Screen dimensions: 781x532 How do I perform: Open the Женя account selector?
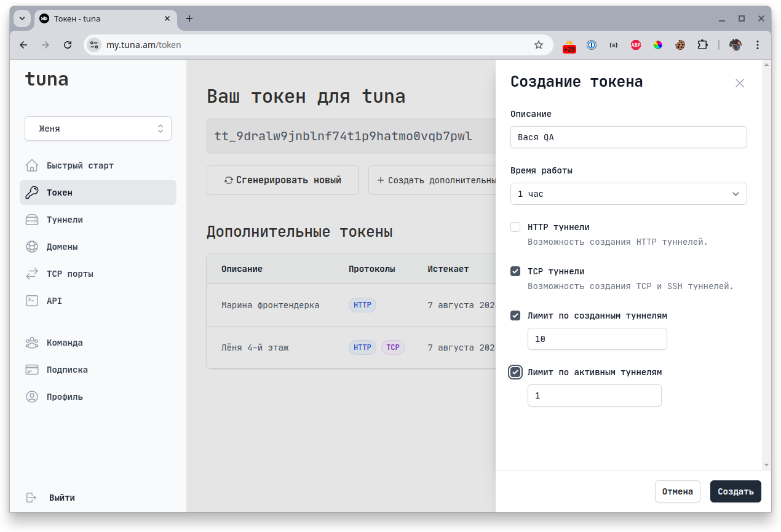[x=98, y=129]
